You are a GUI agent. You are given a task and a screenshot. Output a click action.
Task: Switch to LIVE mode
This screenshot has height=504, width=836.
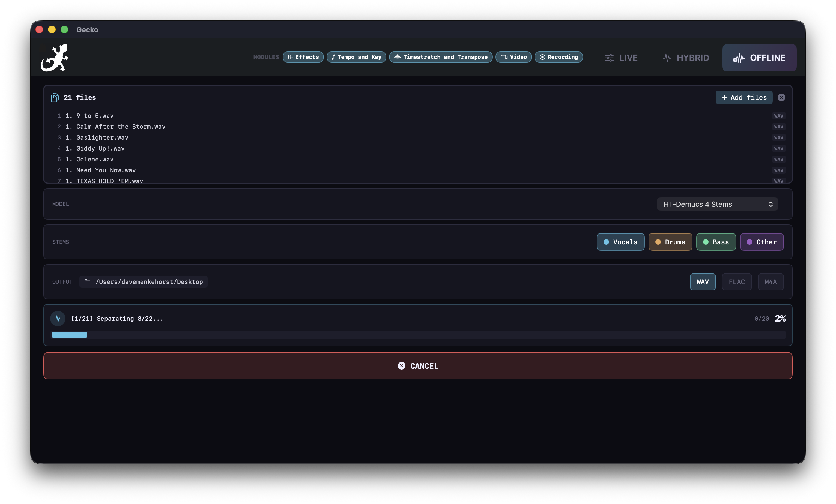[x=621, y=58]
